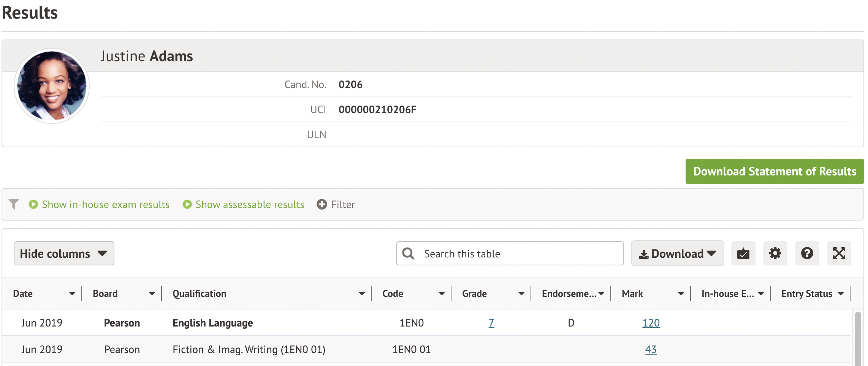Click the help question mark icon
868x366 pixels.
(807, 253)
